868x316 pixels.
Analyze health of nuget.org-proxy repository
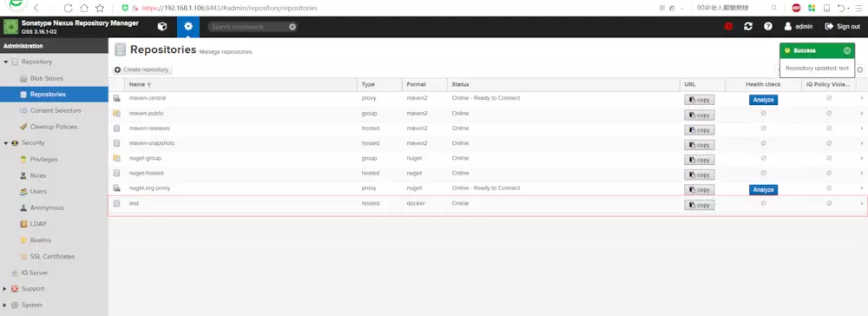tap(763, 190)
